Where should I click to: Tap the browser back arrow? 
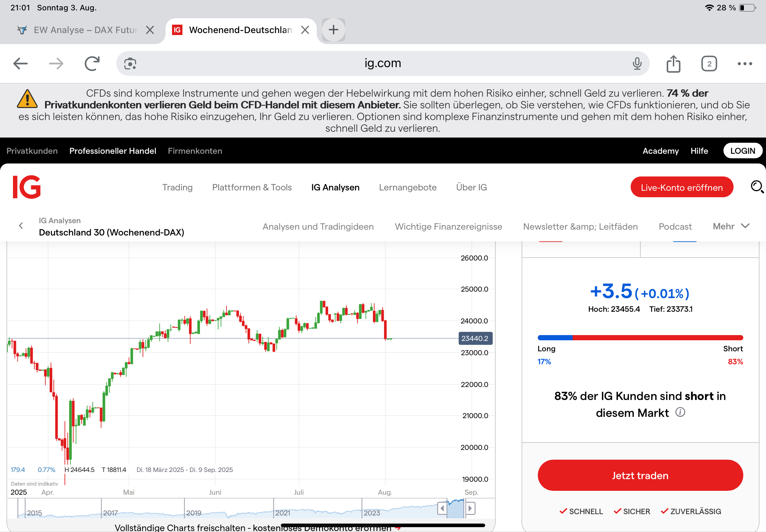(x=20, y=63)
